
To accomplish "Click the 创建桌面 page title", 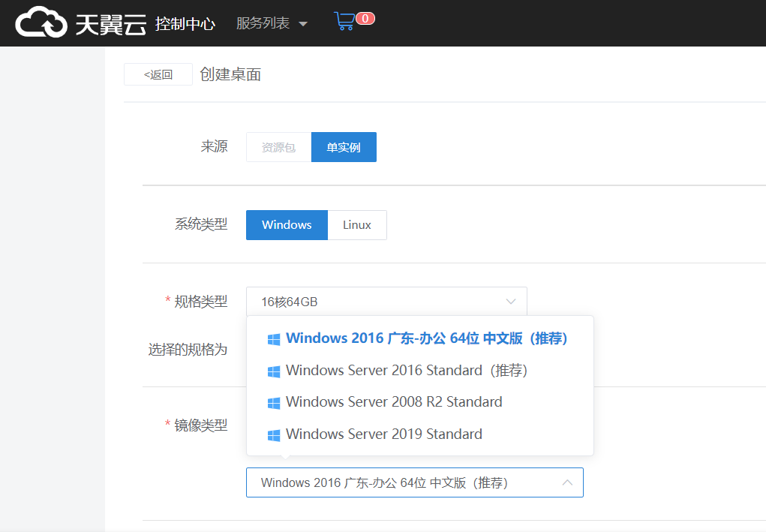I will tap(230, 74).
